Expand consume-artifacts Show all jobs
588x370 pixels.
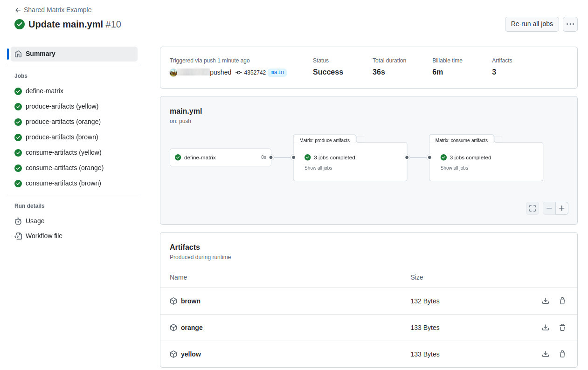454,168
